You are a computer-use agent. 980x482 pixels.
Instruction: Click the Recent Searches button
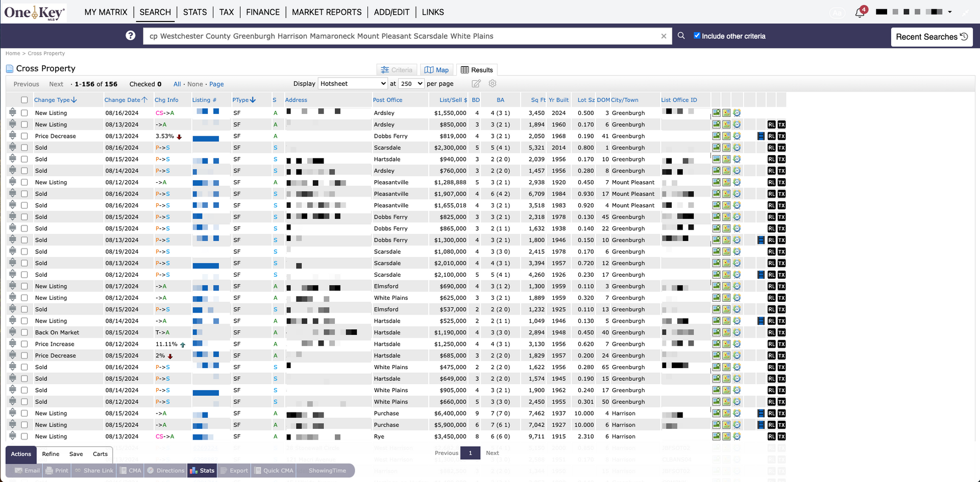(x=932, y=36)
